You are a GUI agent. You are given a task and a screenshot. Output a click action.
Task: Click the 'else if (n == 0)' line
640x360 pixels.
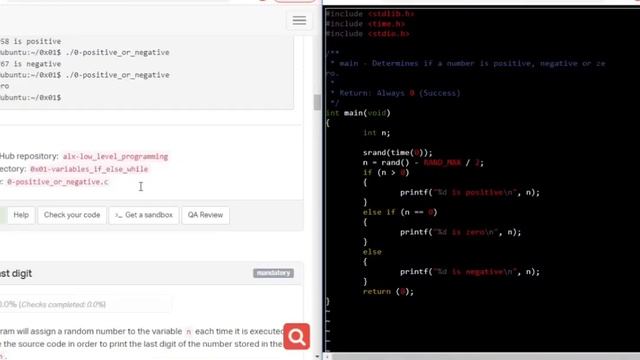tap(400, 212)
